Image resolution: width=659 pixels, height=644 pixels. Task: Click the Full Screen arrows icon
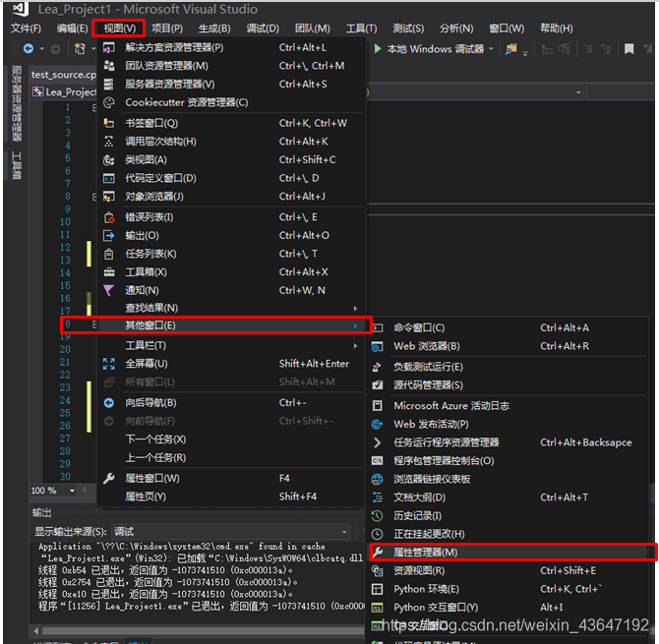pyautogui.click(x=109, y=364)
